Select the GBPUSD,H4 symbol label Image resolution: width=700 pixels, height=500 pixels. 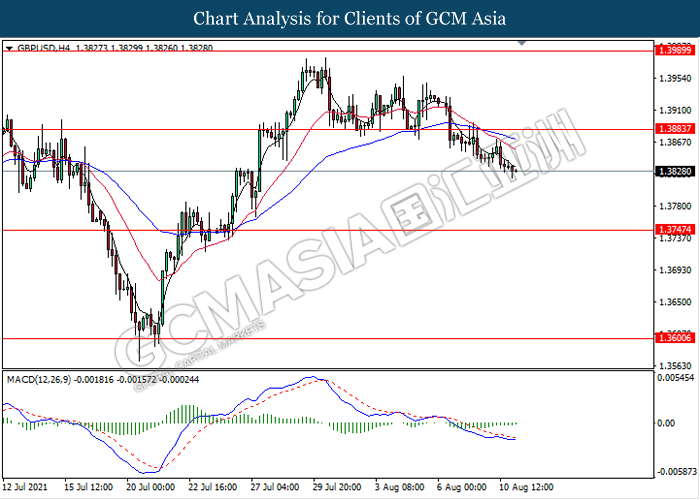click(x=38, y=47)
